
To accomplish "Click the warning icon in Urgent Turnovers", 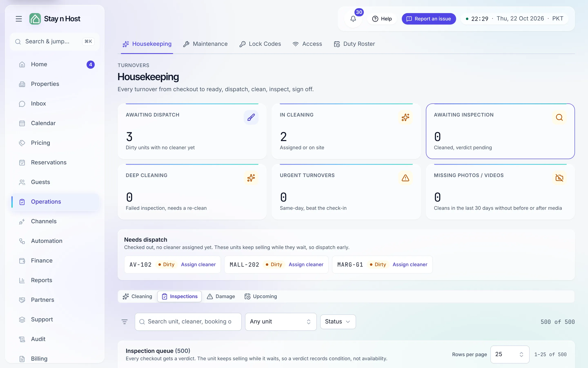I will tap(405, 178).
